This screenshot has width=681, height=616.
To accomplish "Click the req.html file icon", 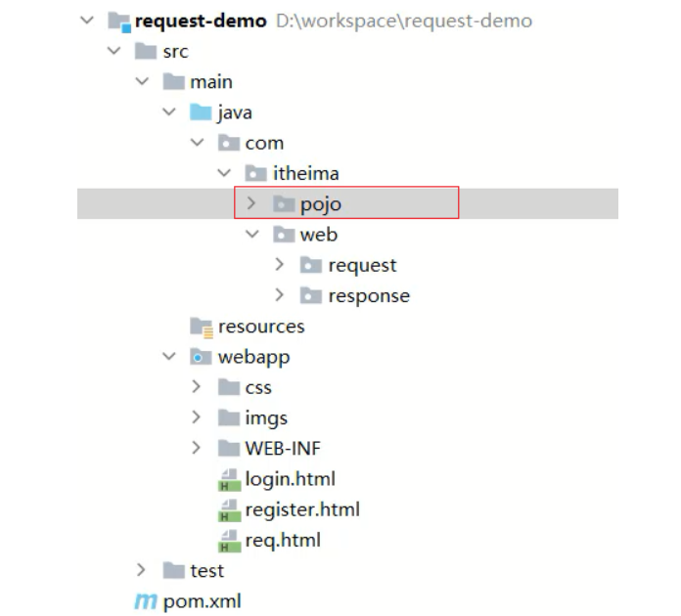I will click(229, 540).
